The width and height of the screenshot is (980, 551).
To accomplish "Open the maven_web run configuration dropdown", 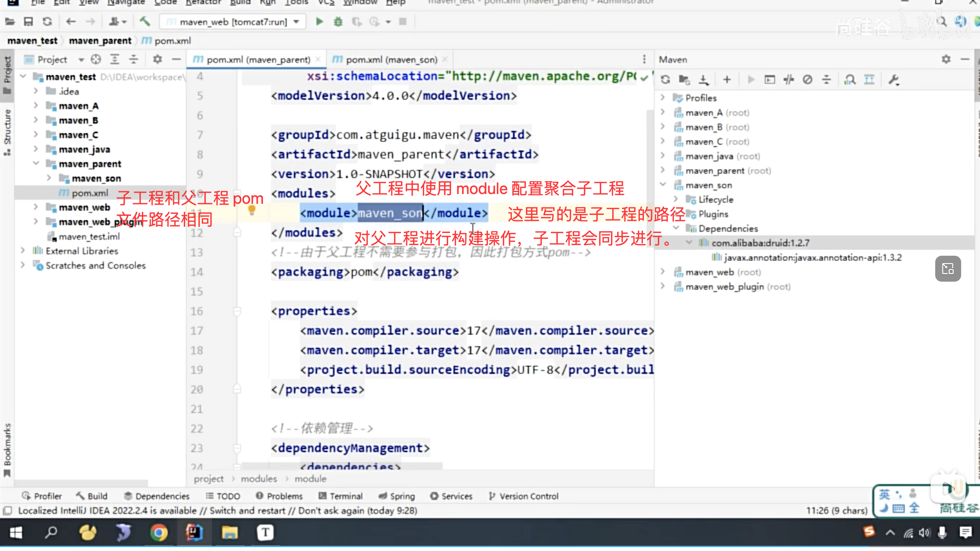I will pos(233,22).
